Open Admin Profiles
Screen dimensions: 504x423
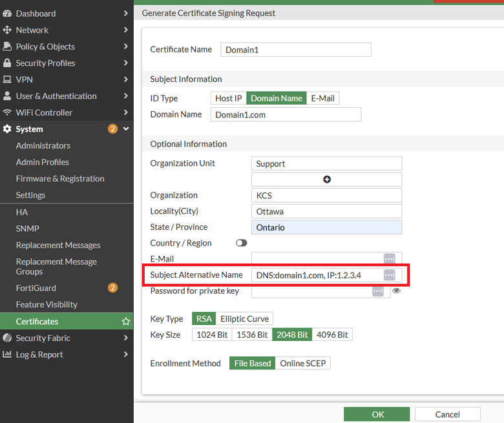coord(43,162)
